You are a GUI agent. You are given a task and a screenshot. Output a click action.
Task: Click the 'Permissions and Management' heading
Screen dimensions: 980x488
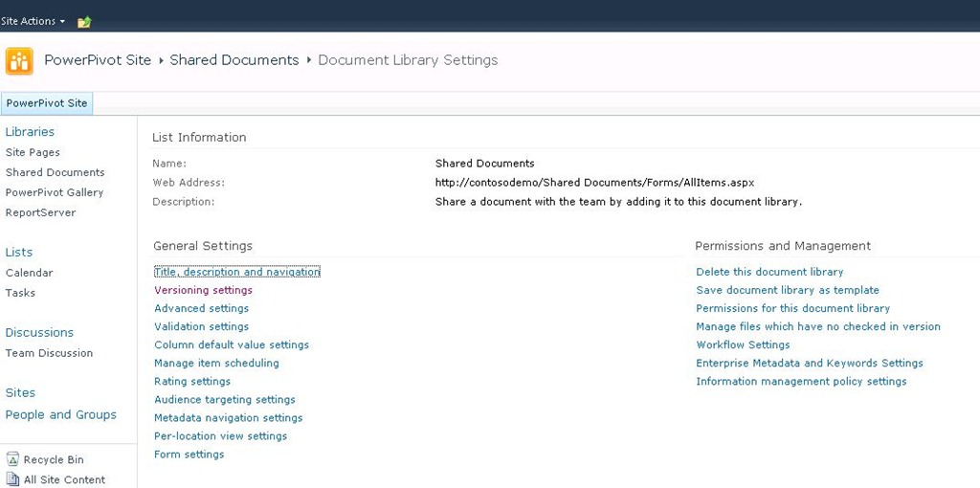tap(783, 246)
